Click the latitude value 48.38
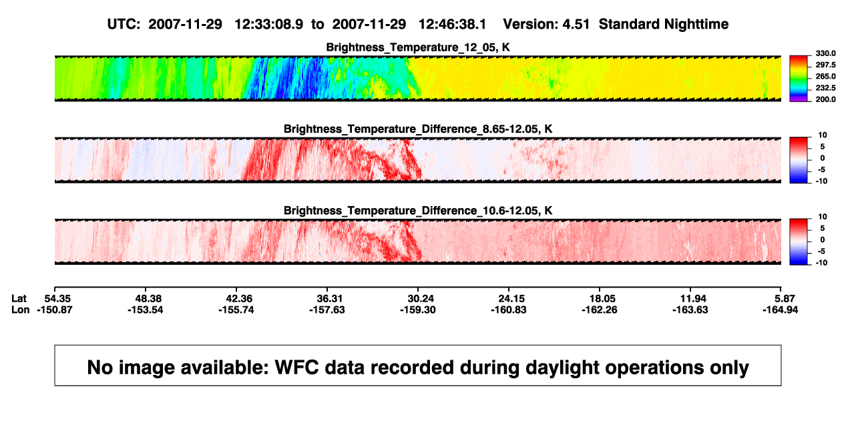The height and width of the screenshot is (445, 868). [x=146, y=298]
